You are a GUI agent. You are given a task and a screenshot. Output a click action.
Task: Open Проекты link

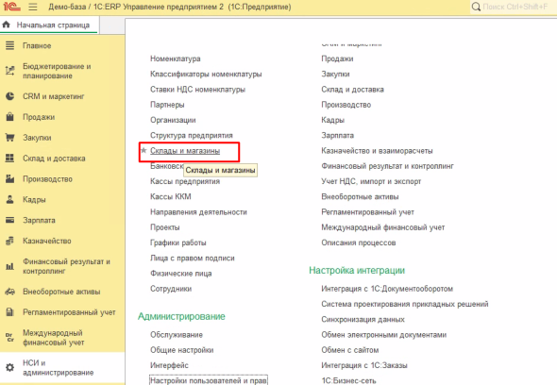pyautogui.click(x=165, y=227)
